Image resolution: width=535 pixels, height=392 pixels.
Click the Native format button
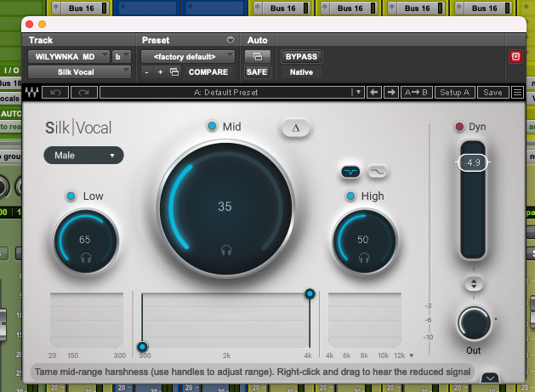point(301,72)
